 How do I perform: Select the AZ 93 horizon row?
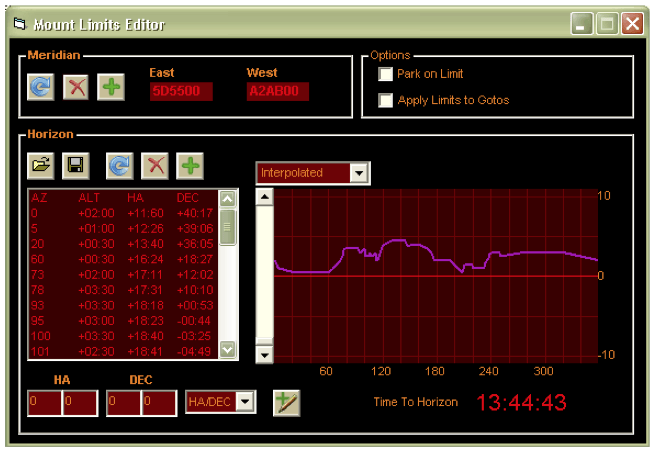point(123,306)
